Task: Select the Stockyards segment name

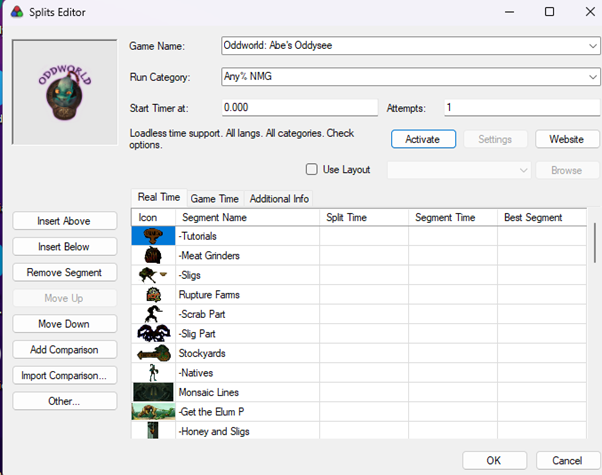Action: click(x=202, y=353)
